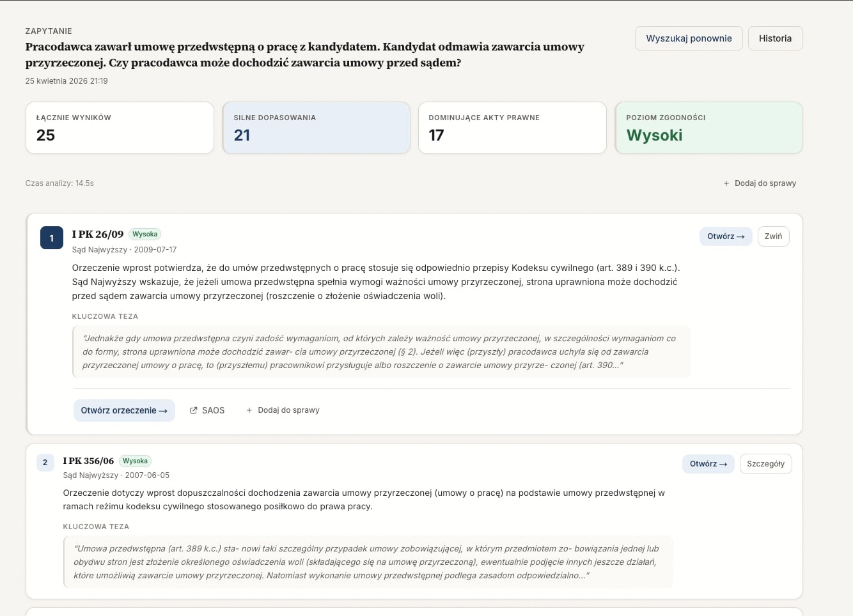The width and height of the screenshot is (853, 616).
Task: Show details via "Szczegóły" for I PK 356/06
Action: pos(765,463)
